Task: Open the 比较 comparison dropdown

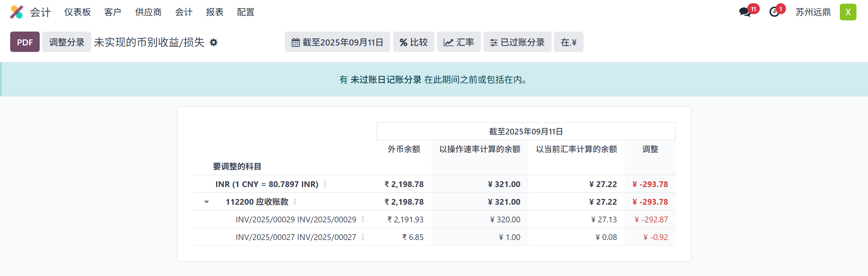Action: pos(413,42)
